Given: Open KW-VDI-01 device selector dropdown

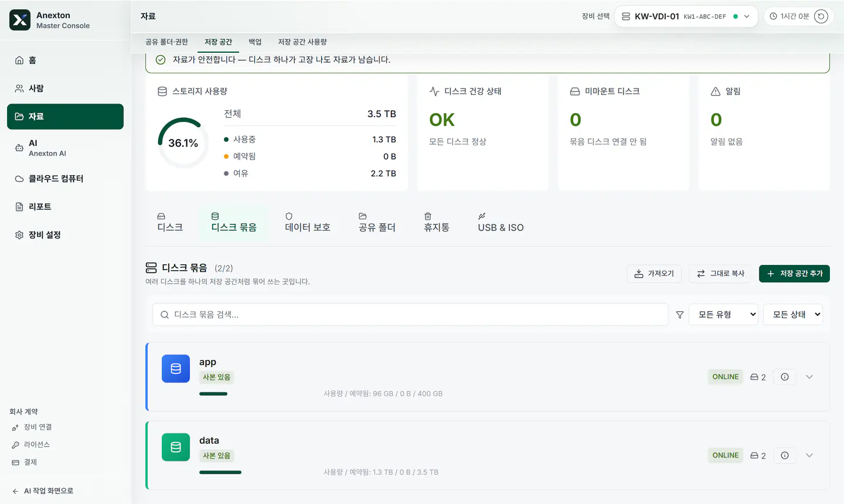Looking at the screenshot, I should click(x=686, y=16).
